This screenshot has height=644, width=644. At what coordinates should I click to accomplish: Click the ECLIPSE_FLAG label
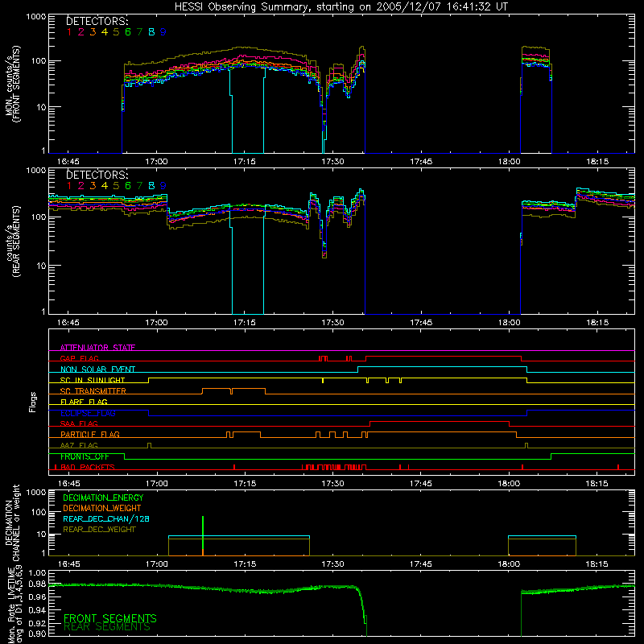(x=88, y=413)
